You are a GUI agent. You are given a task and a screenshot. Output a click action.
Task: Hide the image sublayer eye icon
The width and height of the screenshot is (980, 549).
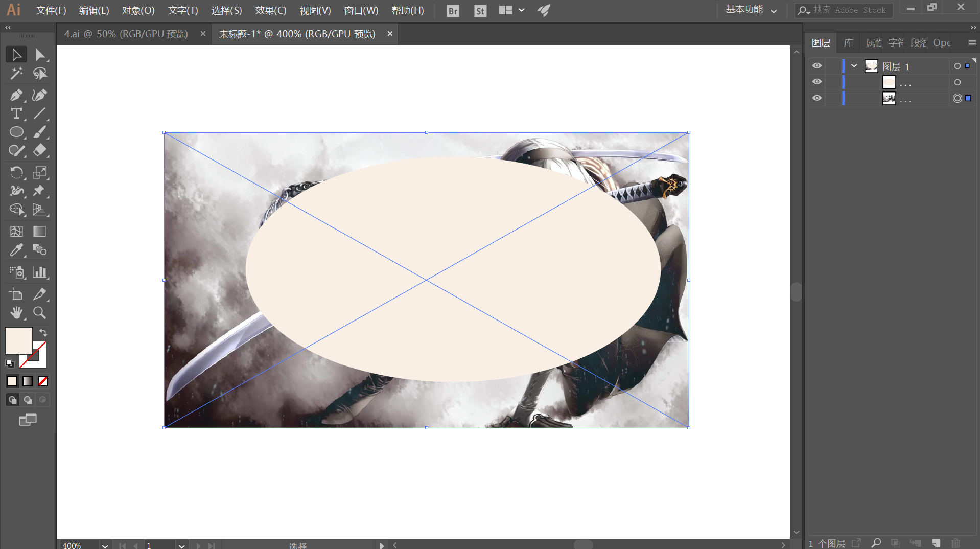coord(817,98)
